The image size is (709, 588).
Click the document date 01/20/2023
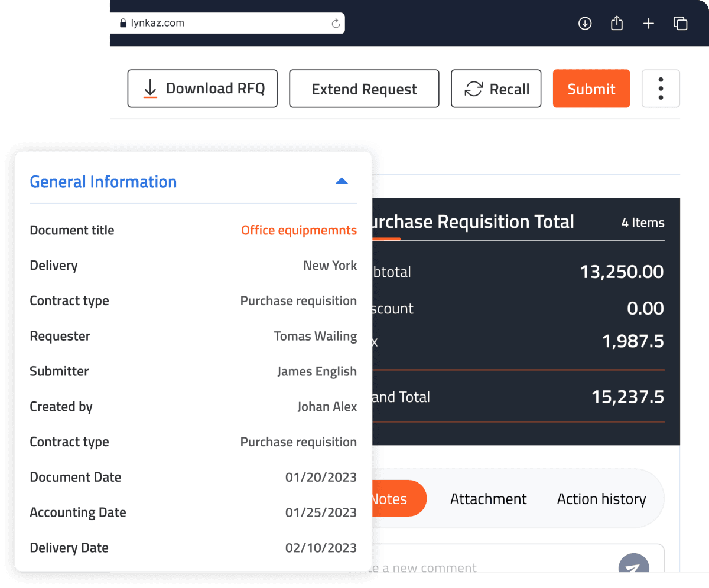coord(321,477)
